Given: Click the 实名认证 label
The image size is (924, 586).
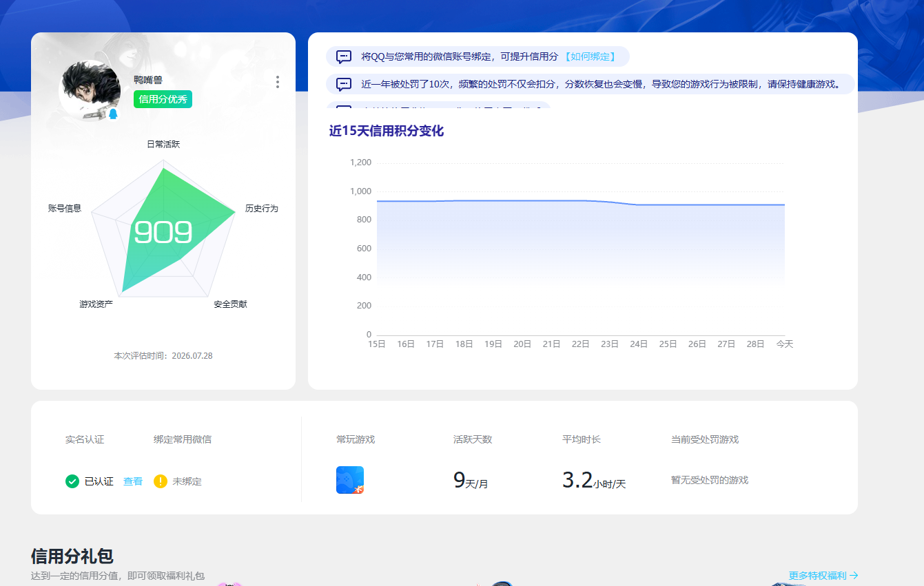Looking at the screenshot, I should [85, 439].
